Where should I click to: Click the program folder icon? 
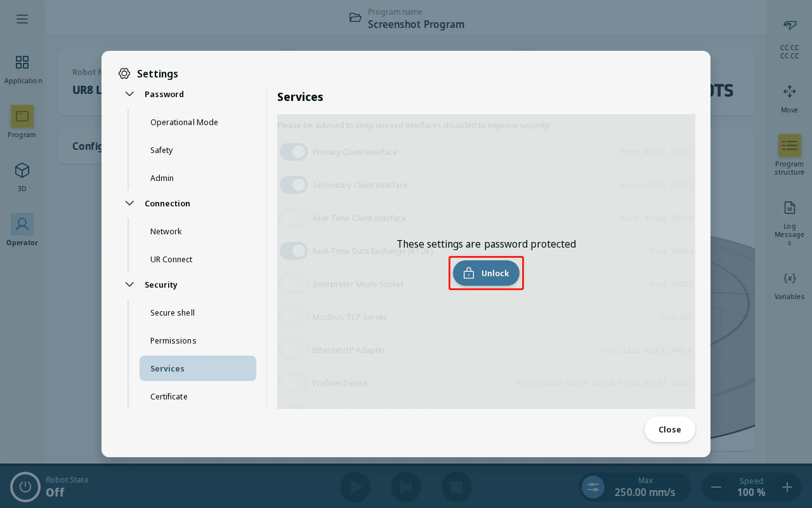[x=355, y=17]
